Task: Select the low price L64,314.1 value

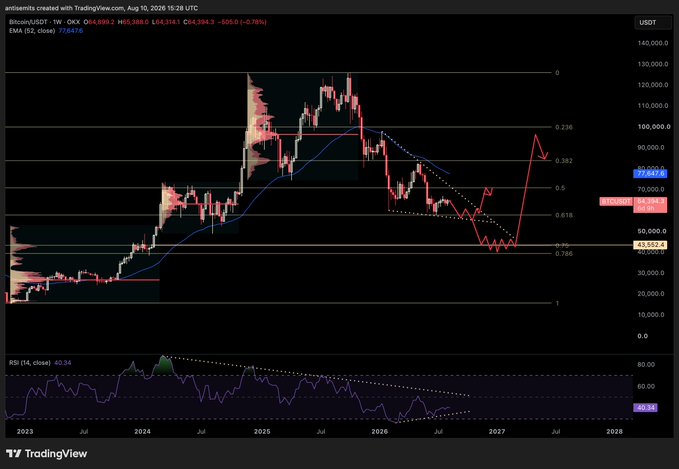Action: click(167, 22)
